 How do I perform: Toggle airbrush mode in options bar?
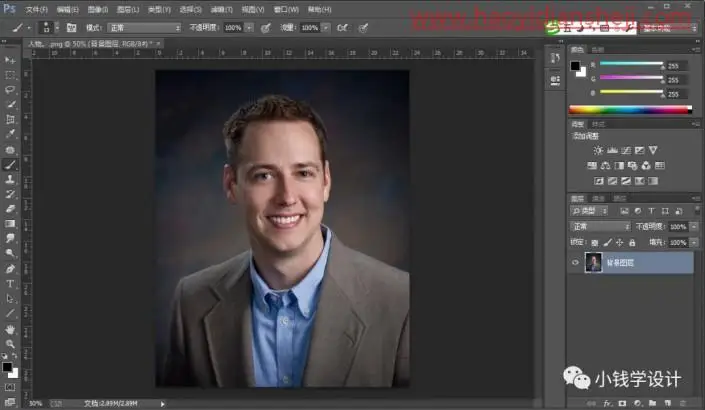(x=342, y=28)
